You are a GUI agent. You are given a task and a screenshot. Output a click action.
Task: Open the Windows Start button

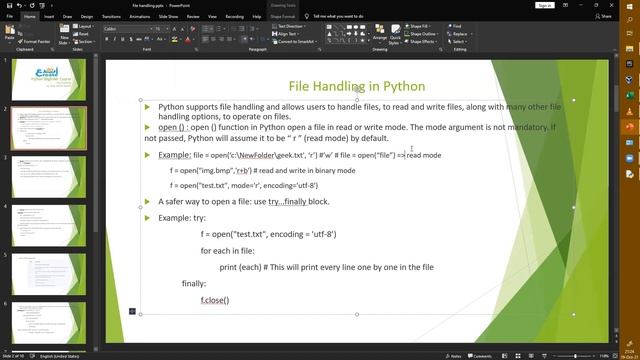(629, 7)
